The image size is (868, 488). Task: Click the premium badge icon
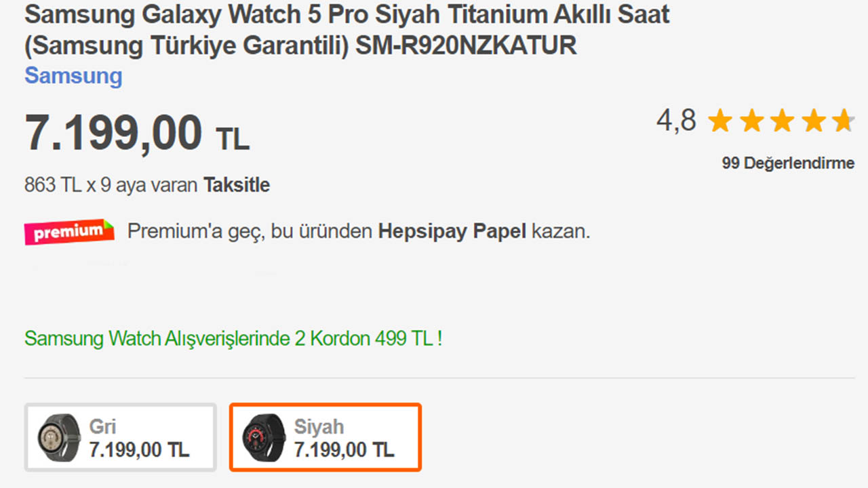69,232
